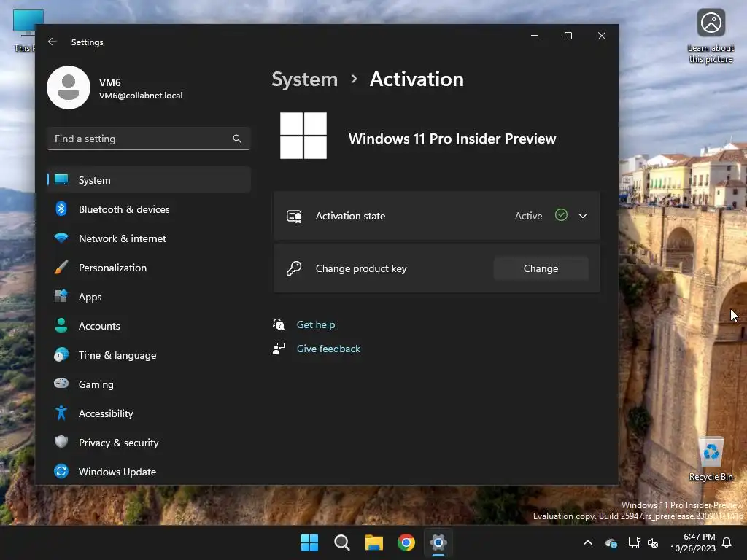This screenshot has width=747, height=560.
Task: Click the Accessibility figure icon
Action: pos(61,413)
